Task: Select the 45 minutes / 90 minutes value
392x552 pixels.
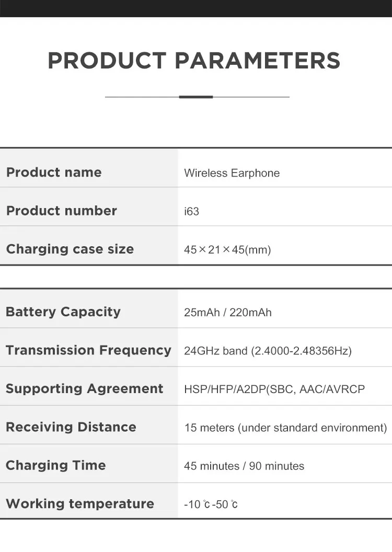Action: click(244, 466)
